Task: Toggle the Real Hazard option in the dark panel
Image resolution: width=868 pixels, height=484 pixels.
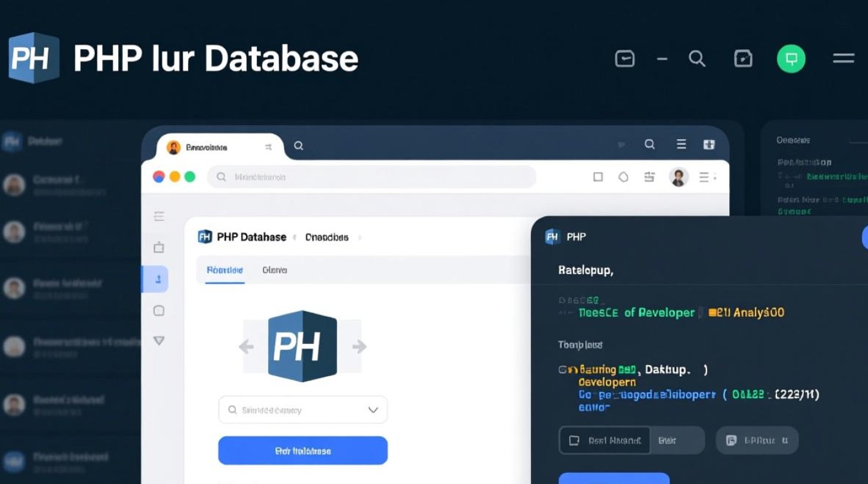Action: [605, 440]
